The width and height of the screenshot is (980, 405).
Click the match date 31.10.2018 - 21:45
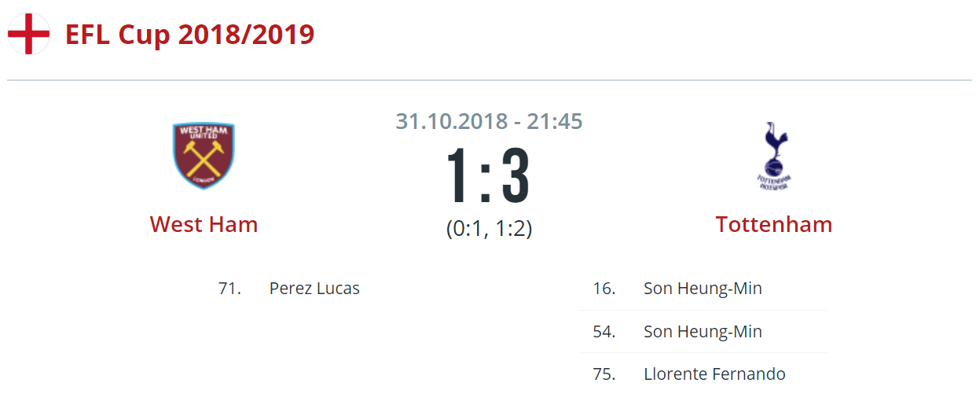pos(489,121)
